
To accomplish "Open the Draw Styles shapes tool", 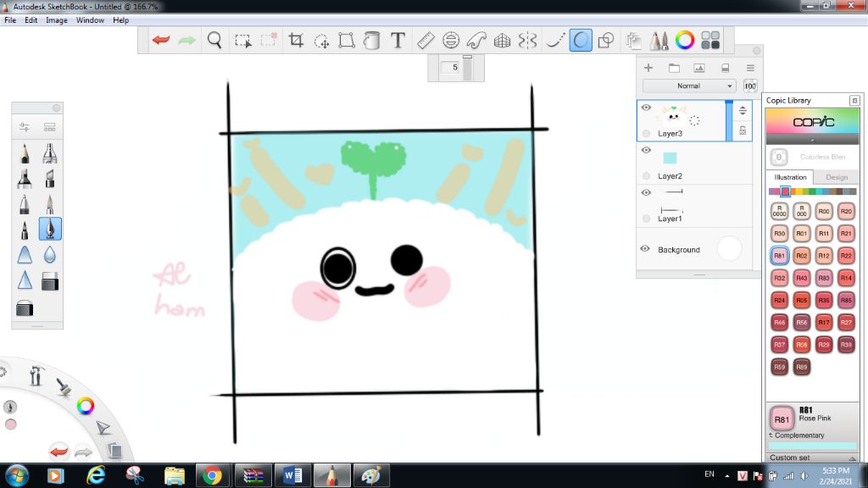I will coord(606,40).
